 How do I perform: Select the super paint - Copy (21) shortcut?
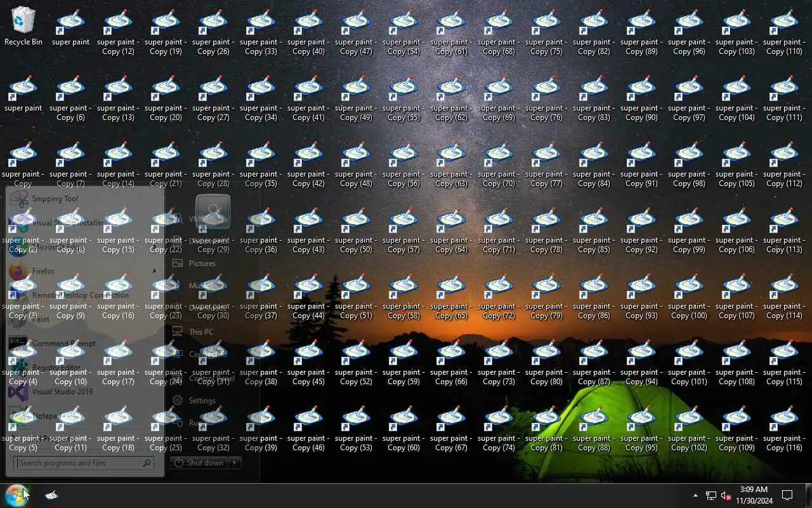[x=166, y=164]
